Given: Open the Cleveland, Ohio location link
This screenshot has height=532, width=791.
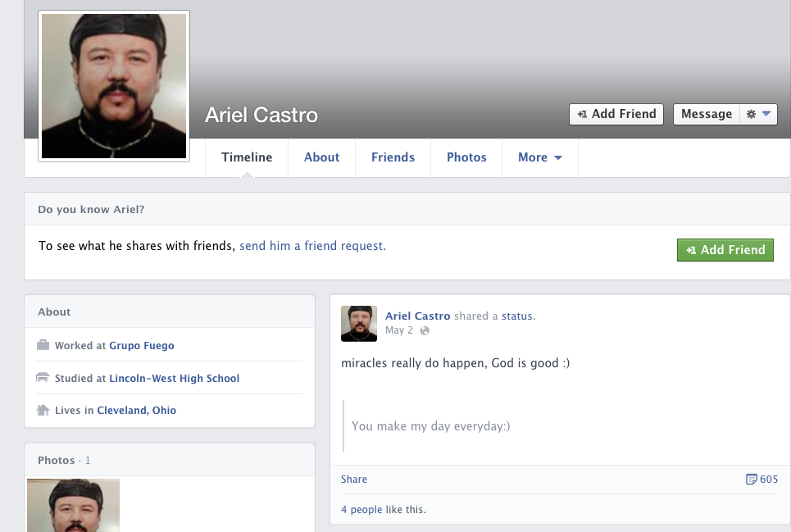Looking at the screenshot, I should [x=136, y=410].
